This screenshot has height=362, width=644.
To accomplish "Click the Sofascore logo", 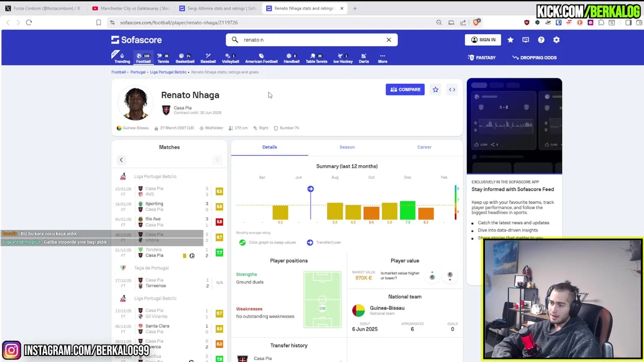I will pos(136,40).
